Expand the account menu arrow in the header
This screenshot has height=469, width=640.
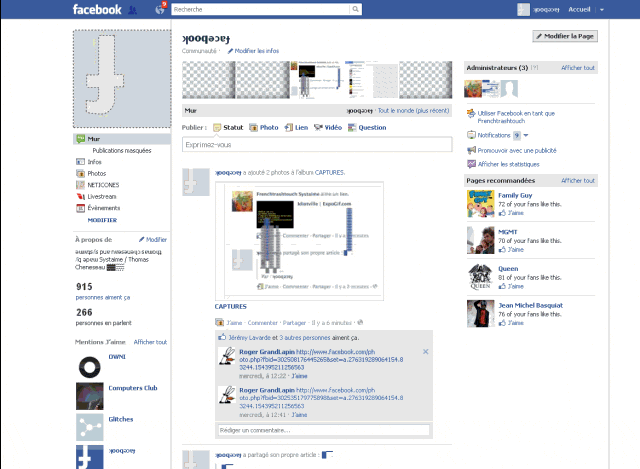[x=602, y=10]
